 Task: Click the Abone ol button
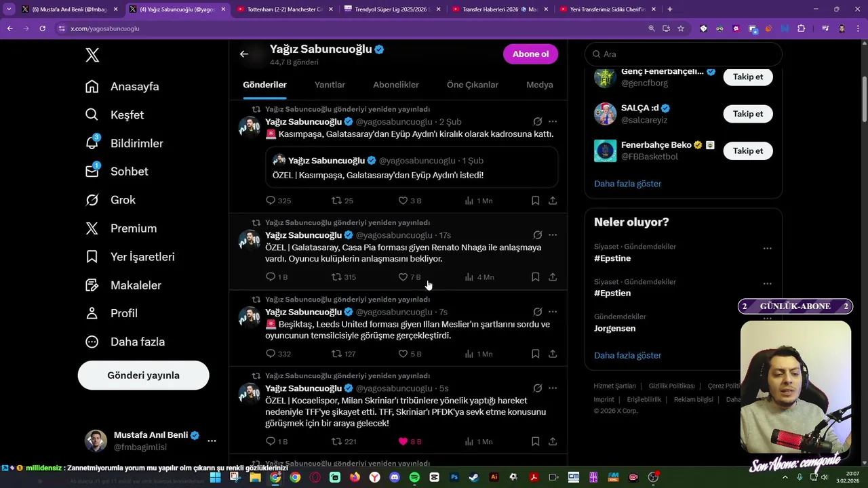click(530, 54)
